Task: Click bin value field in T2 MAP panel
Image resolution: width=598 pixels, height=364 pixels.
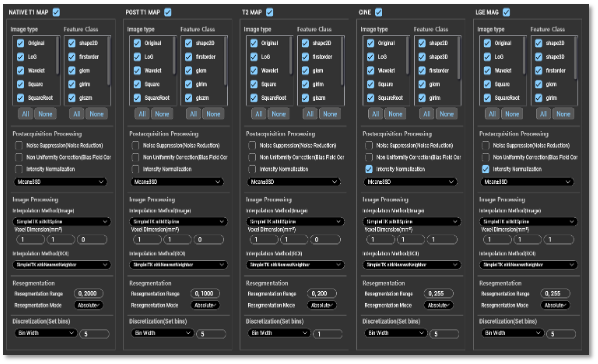Action: [x=328, y=334]
